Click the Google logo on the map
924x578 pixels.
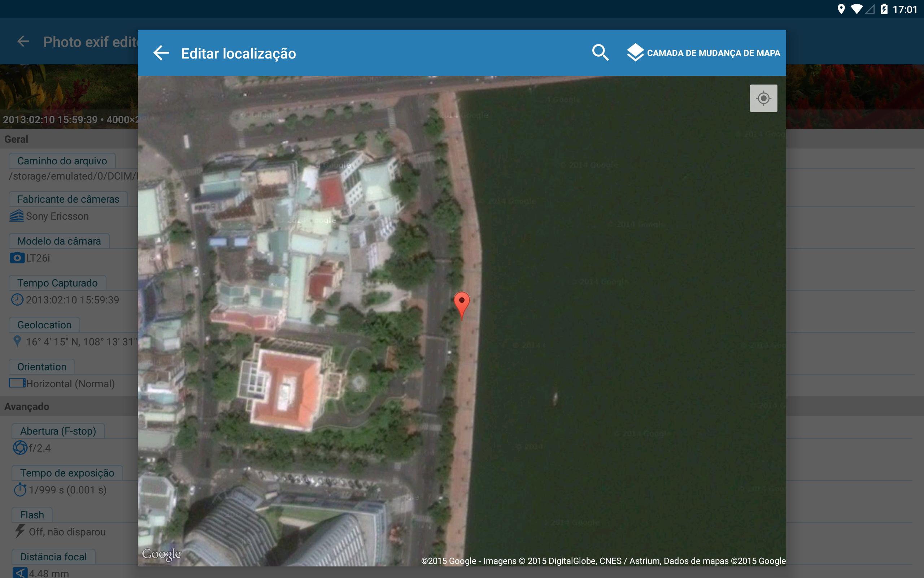[161, 554]
